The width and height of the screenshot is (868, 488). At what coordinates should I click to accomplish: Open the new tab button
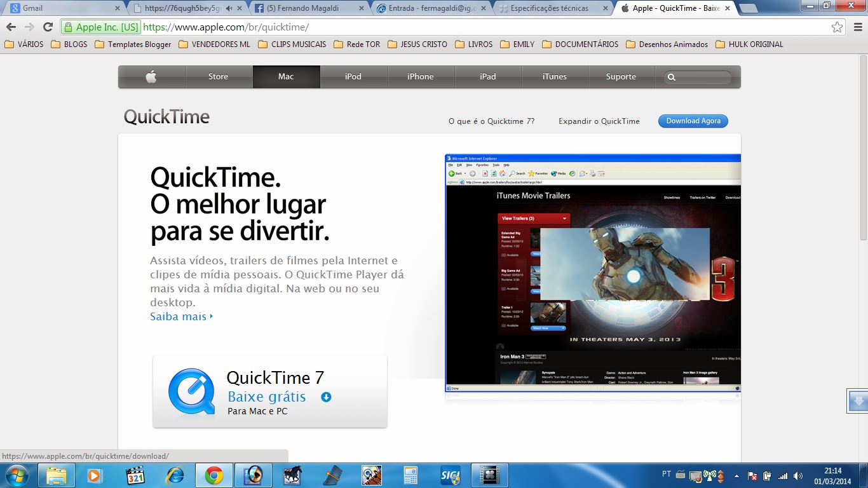coord(749,8)
